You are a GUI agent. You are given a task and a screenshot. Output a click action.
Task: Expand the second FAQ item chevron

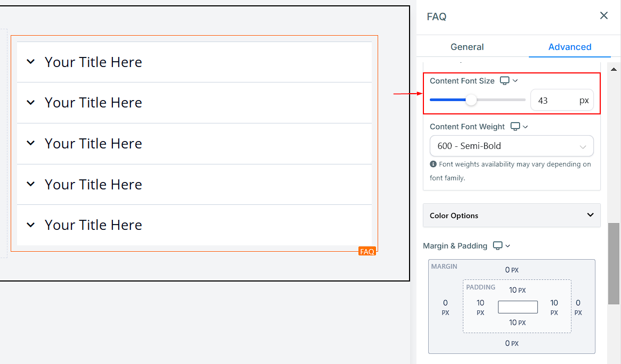point(31,102)
